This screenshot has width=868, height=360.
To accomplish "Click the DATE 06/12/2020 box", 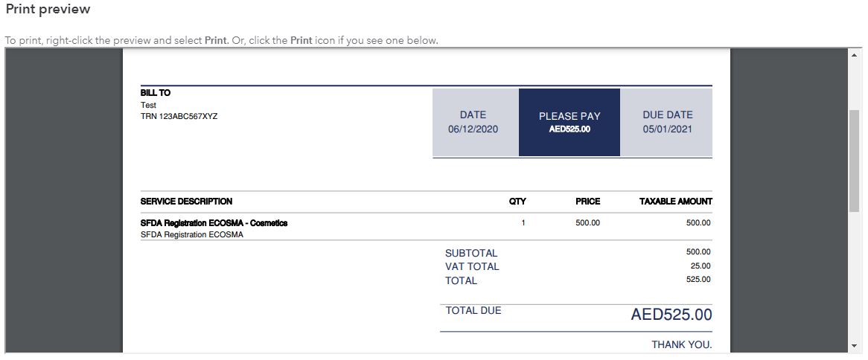I will (473, 122).
